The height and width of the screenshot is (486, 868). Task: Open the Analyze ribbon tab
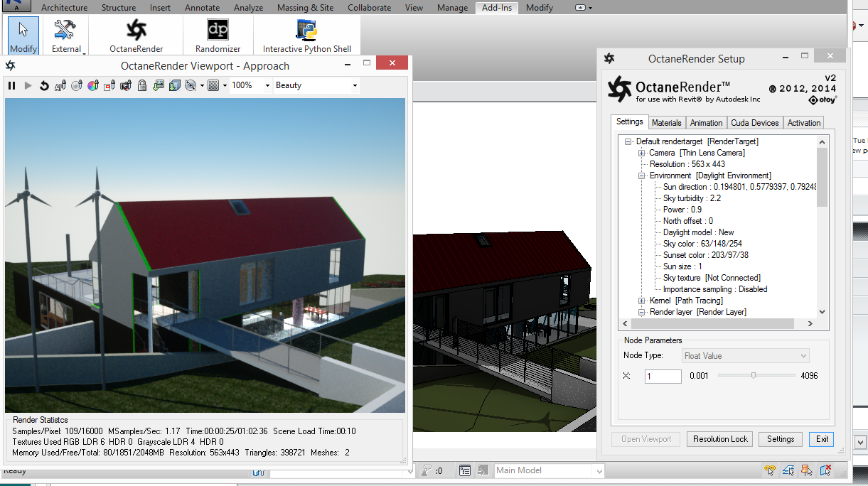(x=249, y=8)
